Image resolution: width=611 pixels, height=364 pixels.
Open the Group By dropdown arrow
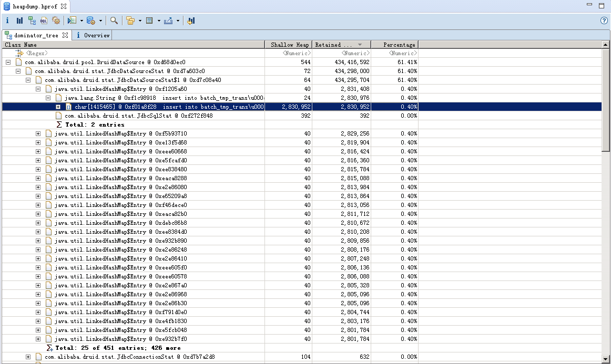pos(140,21)
